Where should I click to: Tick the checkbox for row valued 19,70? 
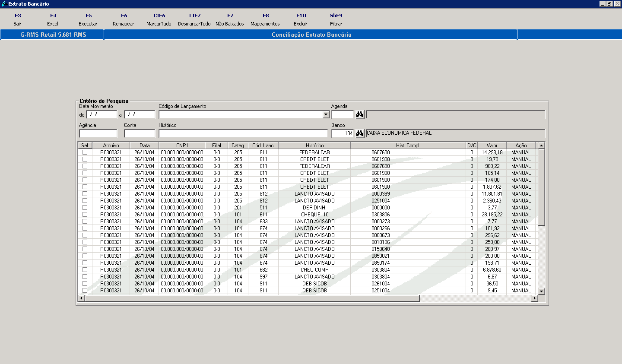pos(85,159)
